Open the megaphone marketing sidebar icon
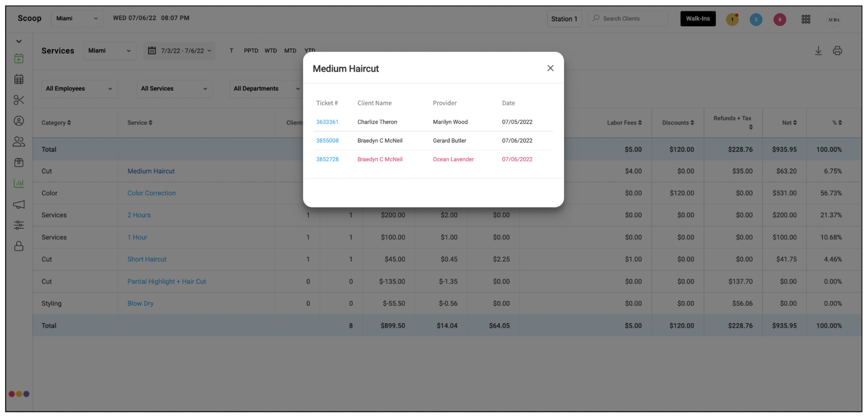 [x=19, y=204]
